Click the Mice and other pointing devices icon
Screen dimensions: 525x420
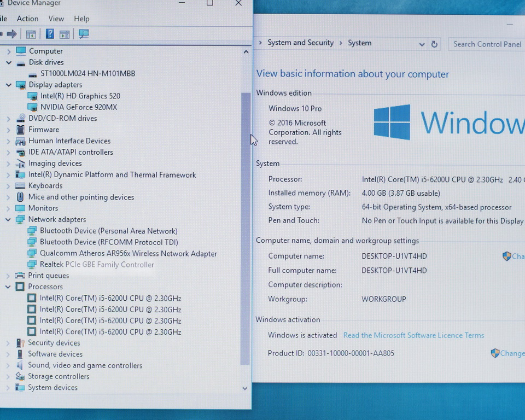point(20,197)
